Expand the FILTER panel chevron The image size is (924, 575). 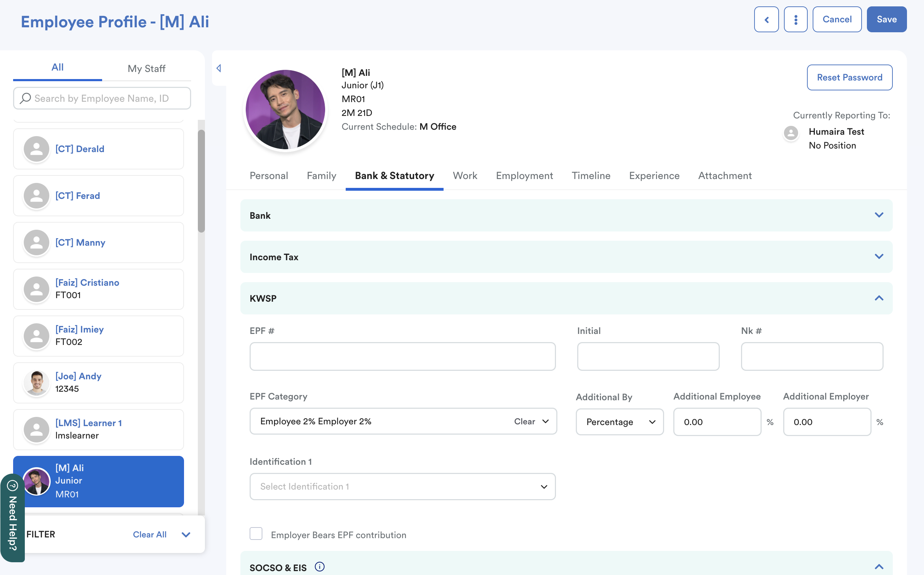(186, 534)
